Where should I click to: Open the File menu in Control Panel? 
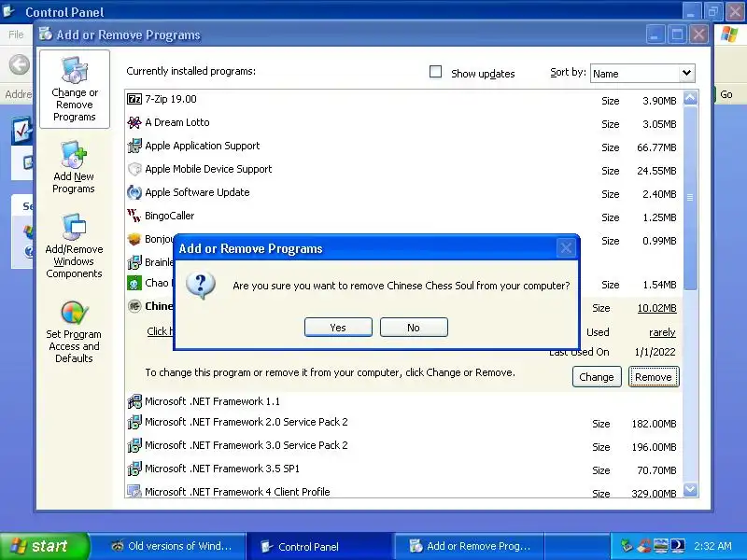[x=16, y=35]
